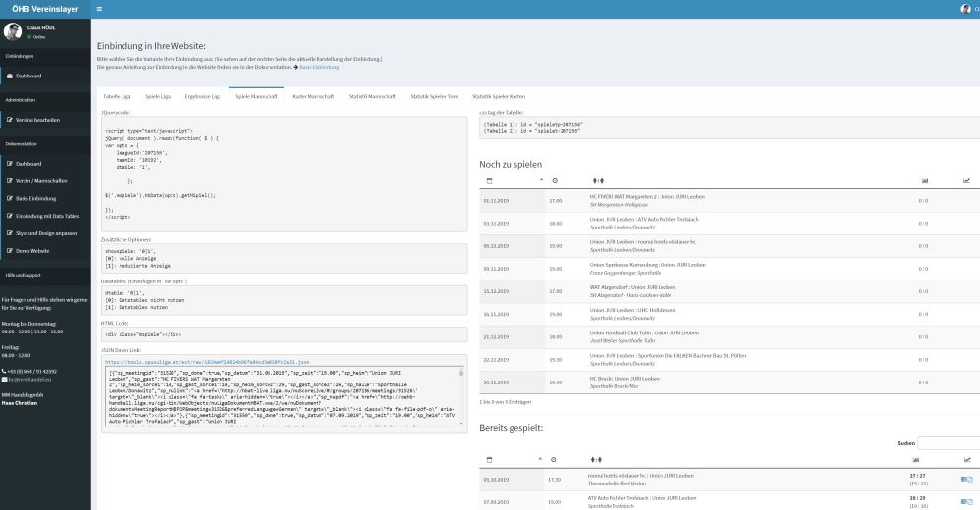Open the user avatar in the top right corner

click(x=965, y=9)
